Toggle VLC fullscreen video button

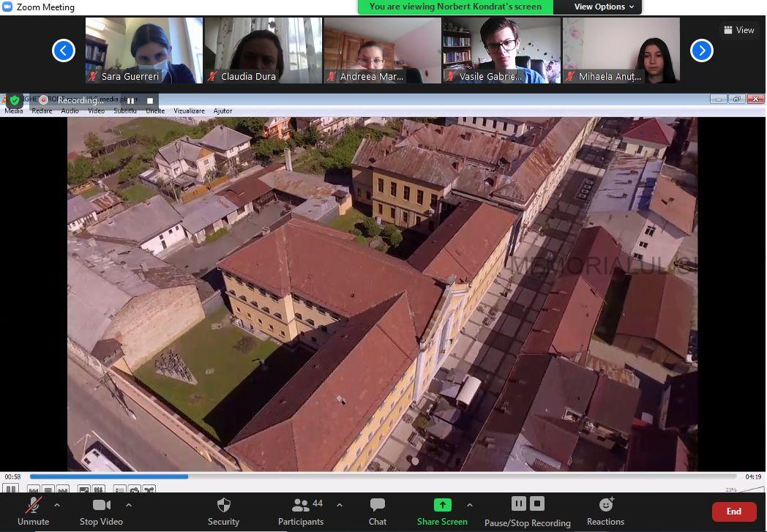pos(84,489)
